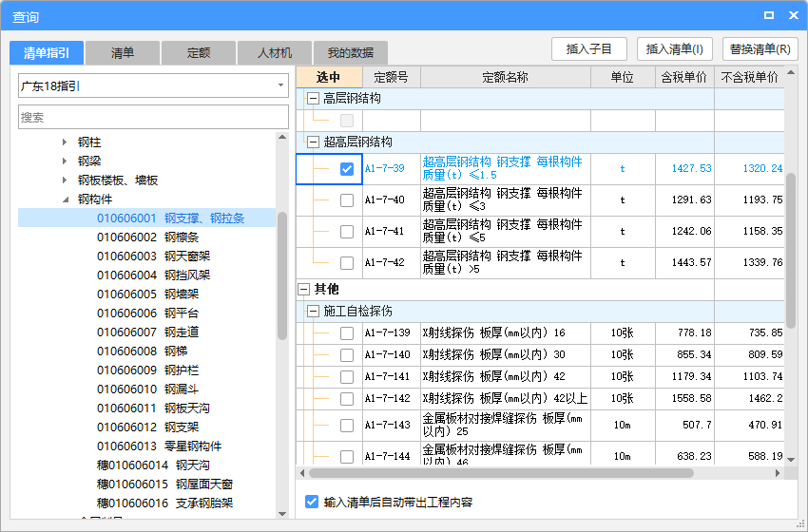Expand the 钢板楼板、墙板 tree node
The height and width of the screenshot is (532, 808).
(x=65, y=180)
